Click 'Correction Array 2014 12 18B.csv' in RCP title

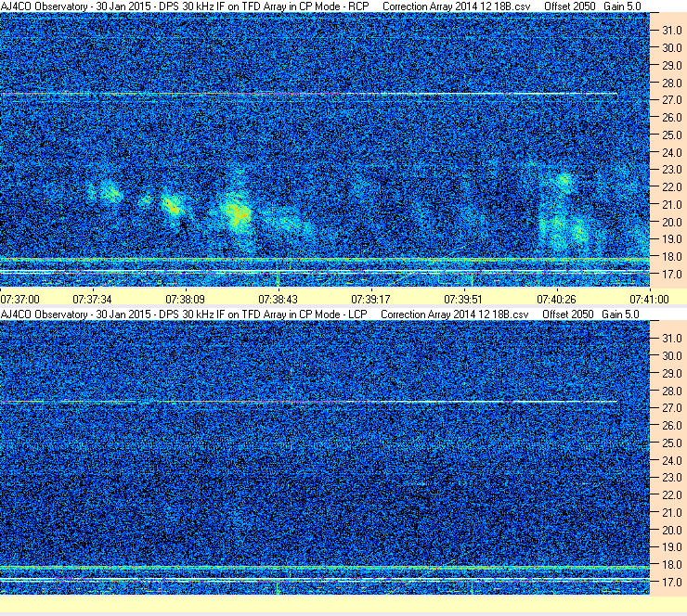pyautogui.click(x=456, y=6)
